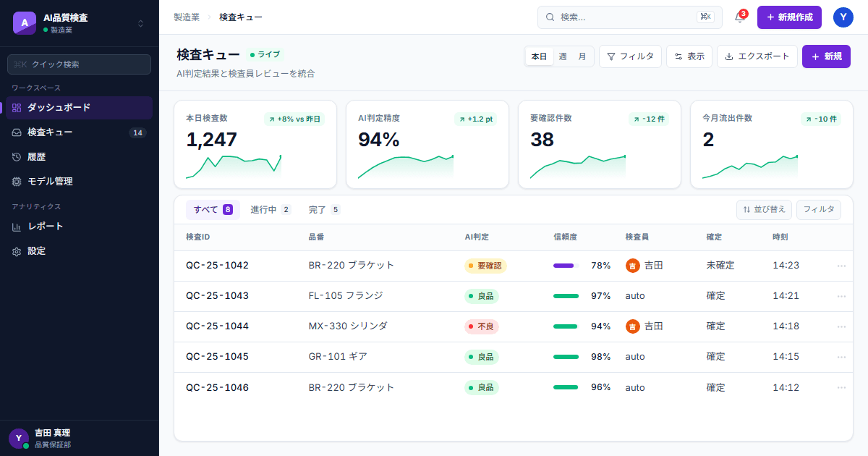The width and height of the screenshot is (868, 456).
Task: Select the 本日 period option
Action: point(540,56)
